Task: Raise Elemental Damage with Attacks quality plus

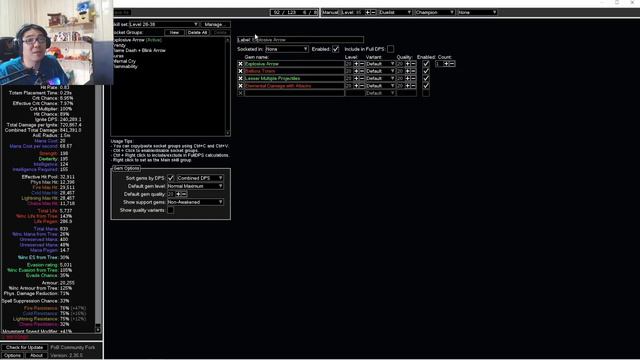Action: 408,86
